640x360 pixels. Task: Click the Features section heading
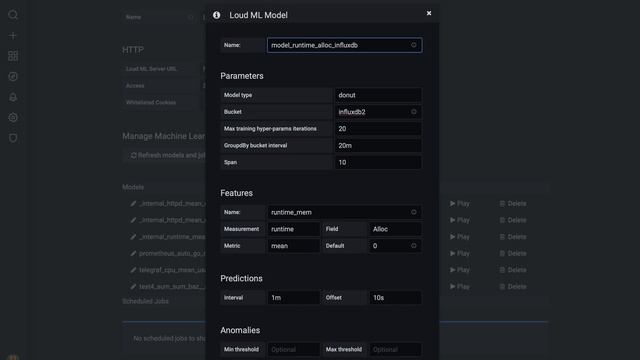point(236,193)
